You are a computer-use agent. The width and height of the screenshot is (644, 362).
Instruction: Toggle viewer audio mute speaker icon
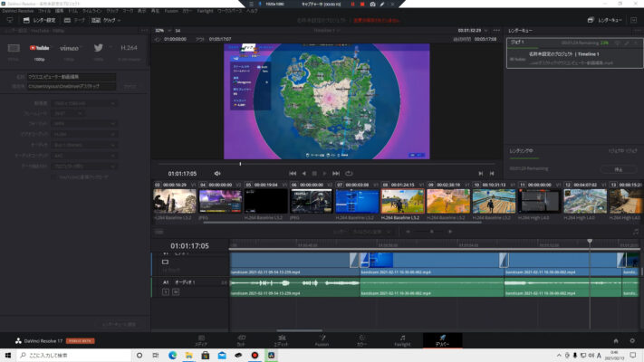[x=217, y=174]
